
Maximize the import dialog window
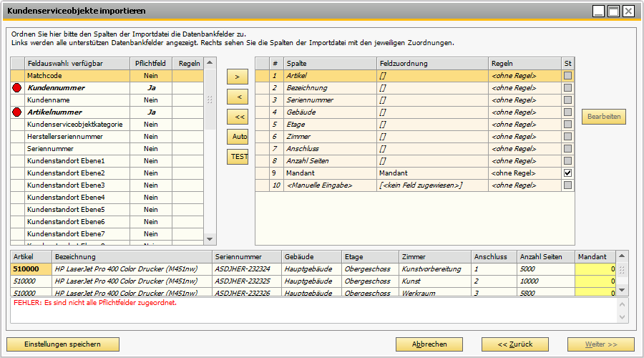[x=613, y=11]
